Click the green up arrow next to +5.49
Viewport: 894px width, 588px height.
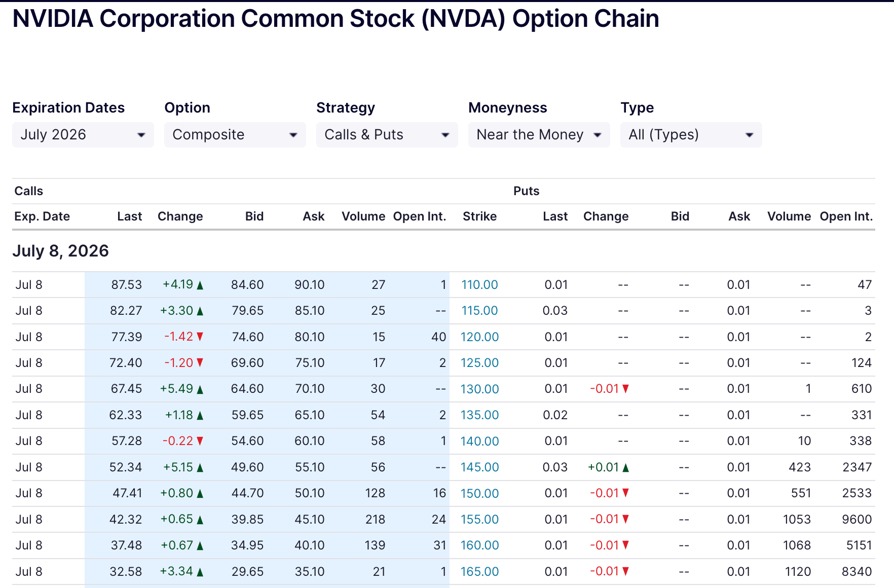tap(200, 389)
